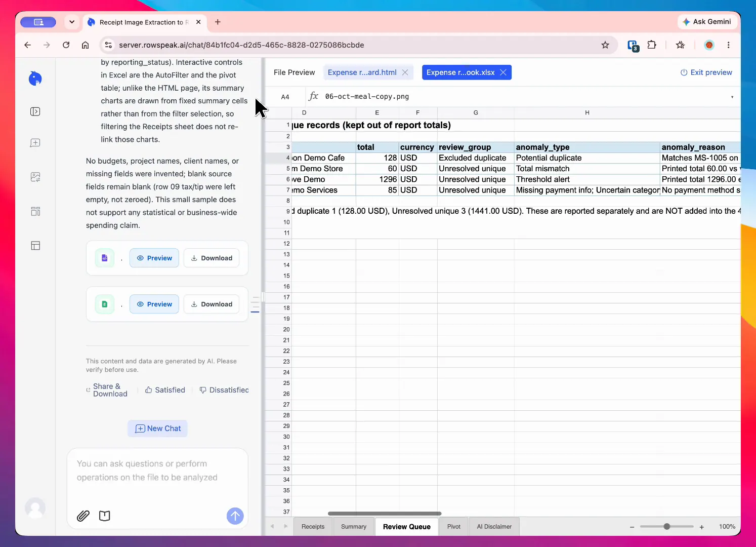
Task: Open the image tool icon in left sidebar
Action: pos(35,177)
